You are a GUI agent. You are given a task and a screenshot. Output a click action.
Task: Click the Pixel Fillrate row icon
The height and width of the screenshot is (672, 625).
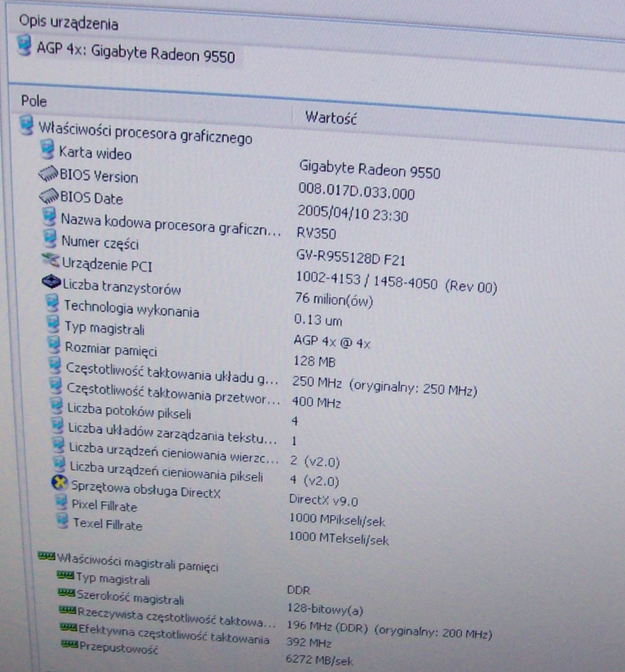pos(62,502)
